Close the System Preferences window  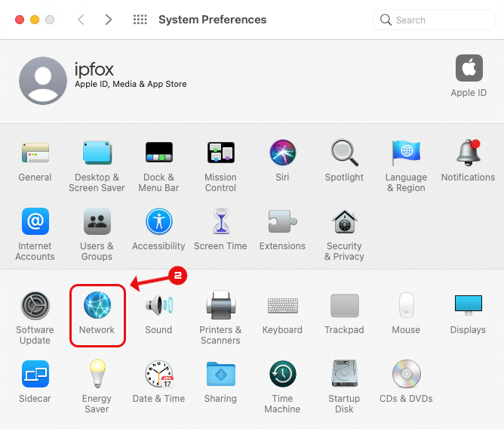(20, 20)
